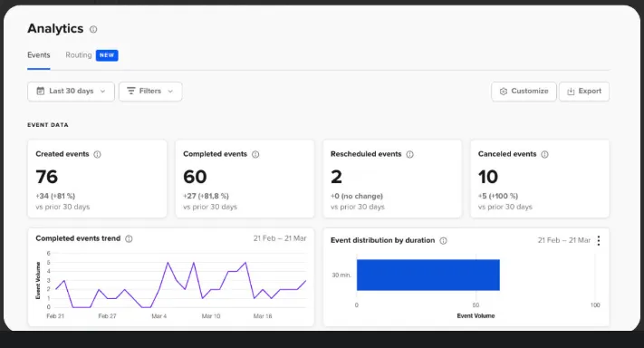Click info icon next to Completed events
644x348 pixels.
(255, 154)
